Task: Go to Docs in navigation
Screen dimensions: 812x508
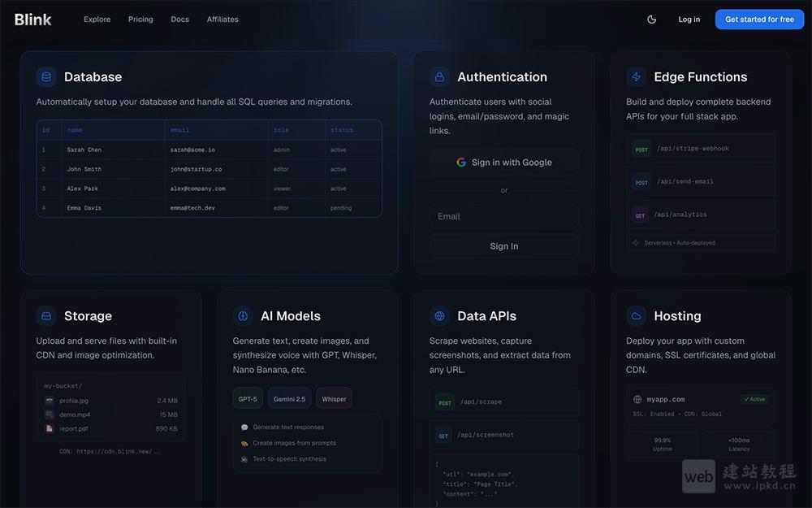Action: (179, 20)
